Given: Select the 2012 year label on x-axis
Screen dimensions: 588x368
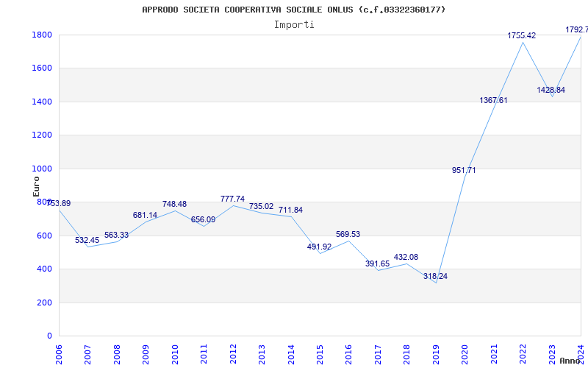Looking at the screenshot, I should [233, 353].
